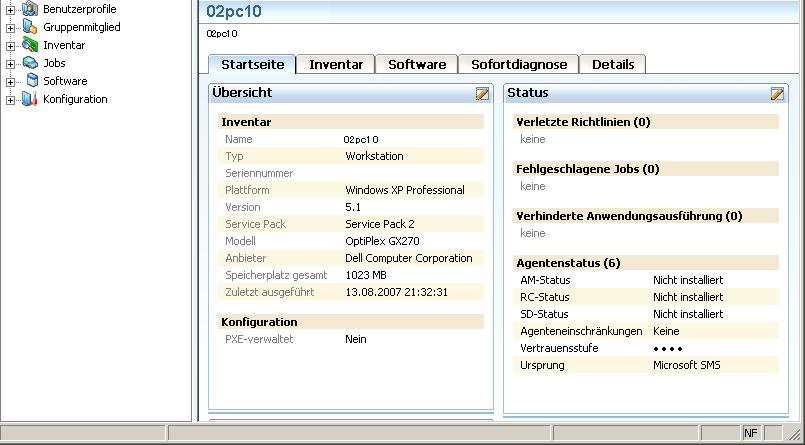Click the PXE-verwaltet value Nein
This screenshot has height=445, width=805.
(x=356, y=339)
